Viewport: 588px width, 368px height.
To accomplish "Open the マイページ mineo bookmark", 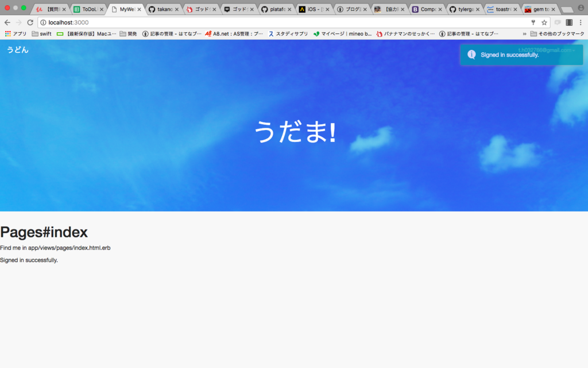I will coord(342,34).
